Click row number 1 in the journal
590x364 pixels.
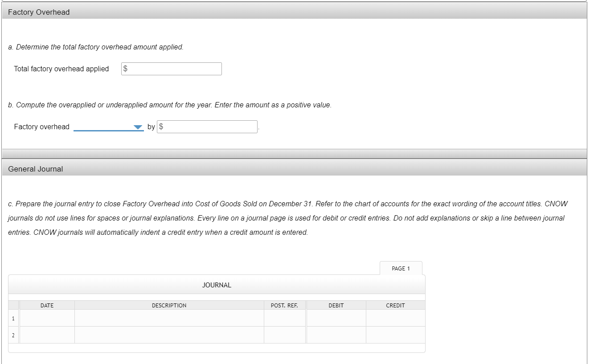click(13, 319)
